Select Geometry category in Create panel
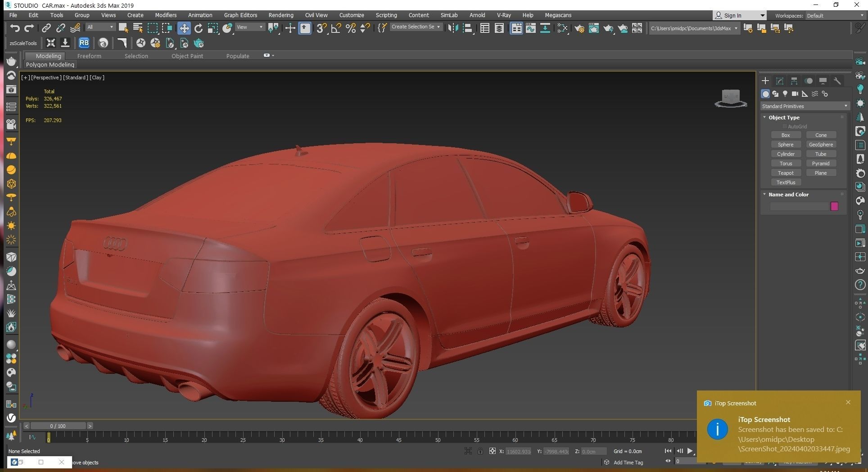 765,94
